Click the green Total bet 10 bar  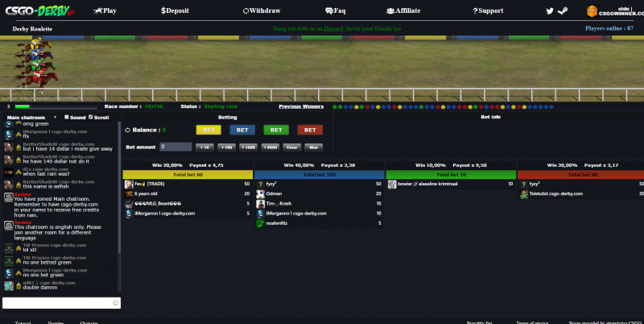(451, 175)
